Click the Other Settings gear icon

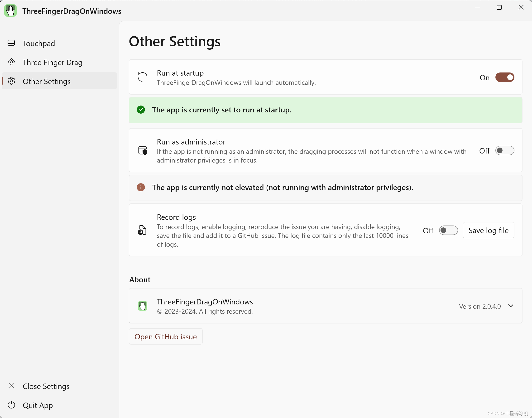[11, 81]
